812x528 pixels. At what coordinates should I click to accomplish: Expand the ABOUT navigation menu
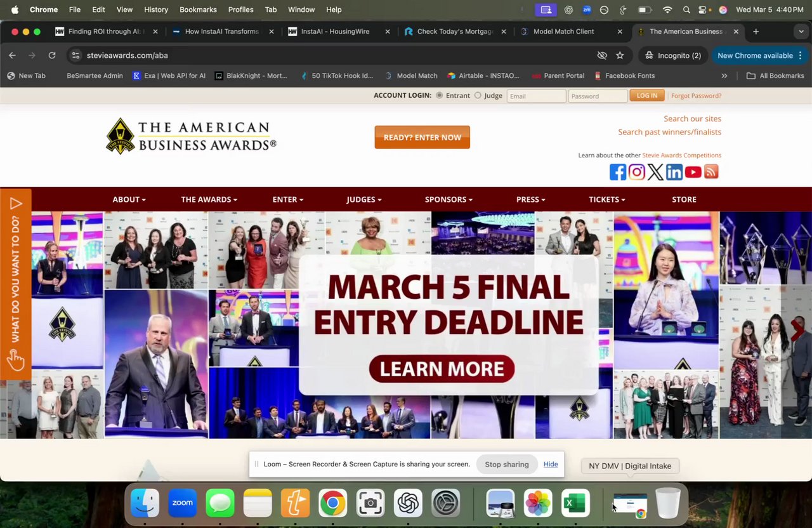coord(129,199)
